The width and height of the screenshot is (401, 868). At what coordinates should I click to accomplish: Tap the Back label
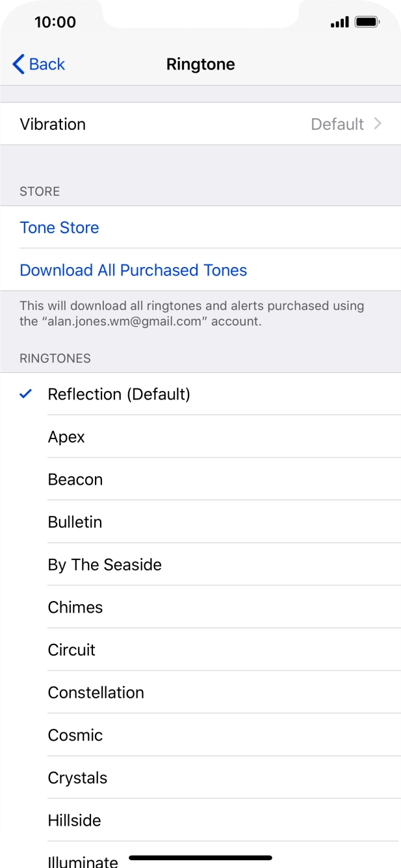coord(47,64)
